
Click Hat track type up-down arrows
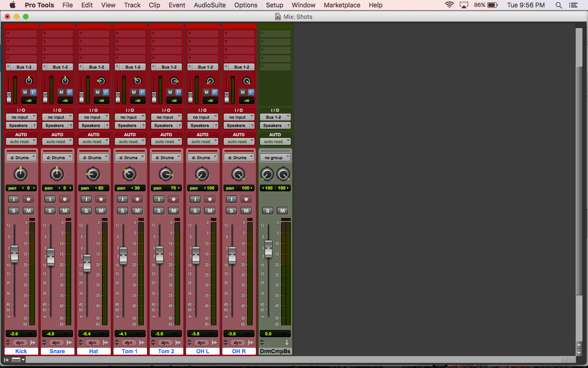(x=80, y=343)
